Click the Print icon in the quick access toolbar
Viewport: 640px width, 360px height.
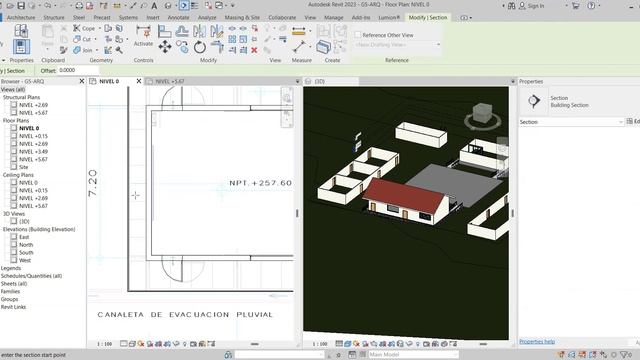pos(79,6)
